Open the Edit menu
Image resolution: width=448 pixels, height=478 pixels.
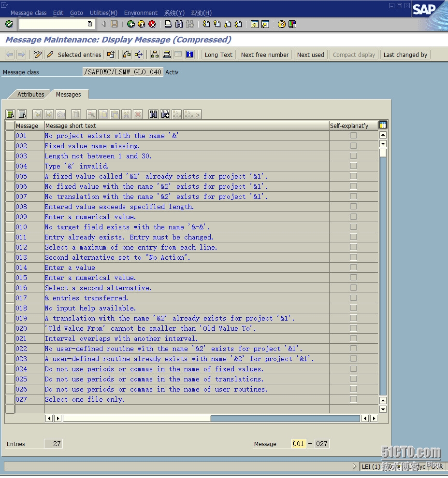pyautogui.click(x=58, y=13)
